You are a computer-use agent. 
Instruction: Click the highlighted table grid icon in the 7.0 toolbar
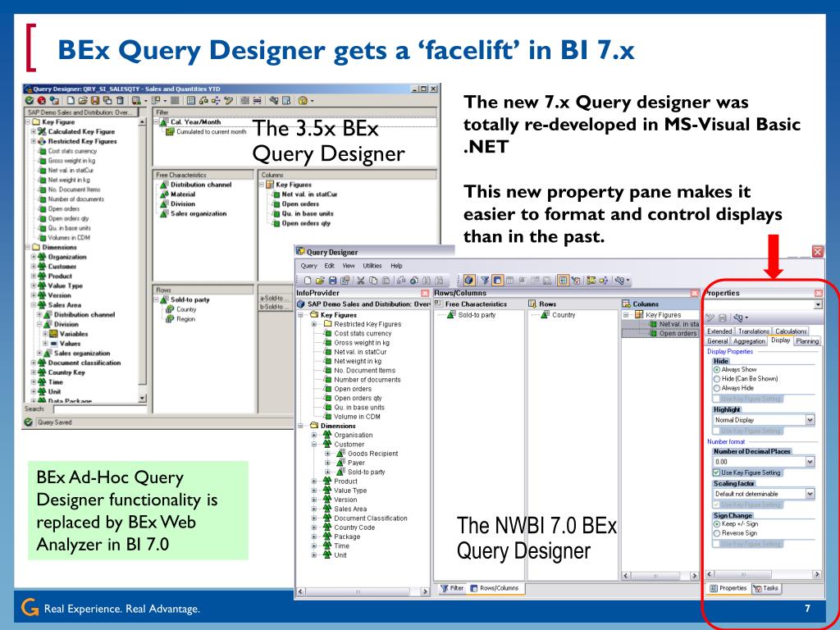click(x=564, y=281)
